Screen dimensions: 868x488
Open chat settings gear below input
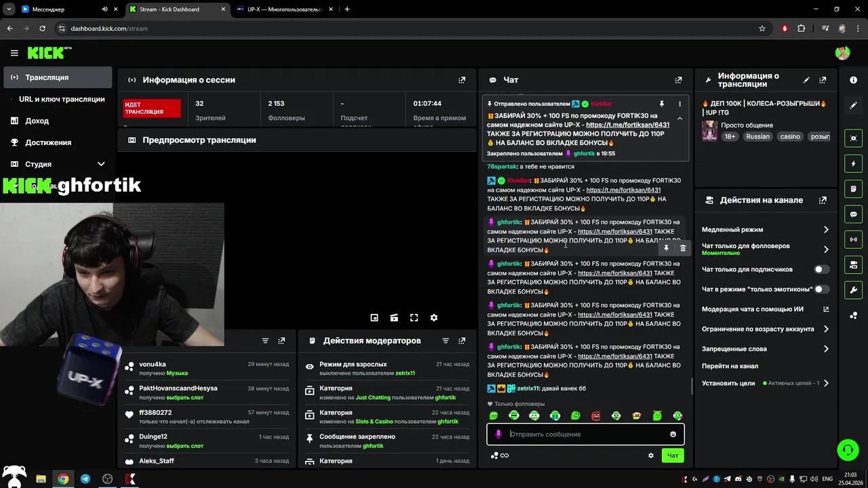pyautogui.click(x=651, y=455)
